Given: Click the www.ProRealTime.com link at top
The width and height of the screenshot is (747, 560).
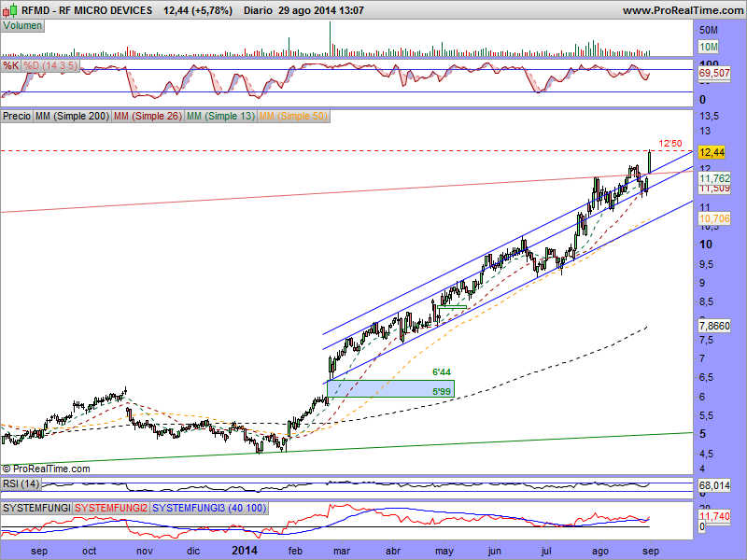Looking at the screenshot, I should point(683,10).
